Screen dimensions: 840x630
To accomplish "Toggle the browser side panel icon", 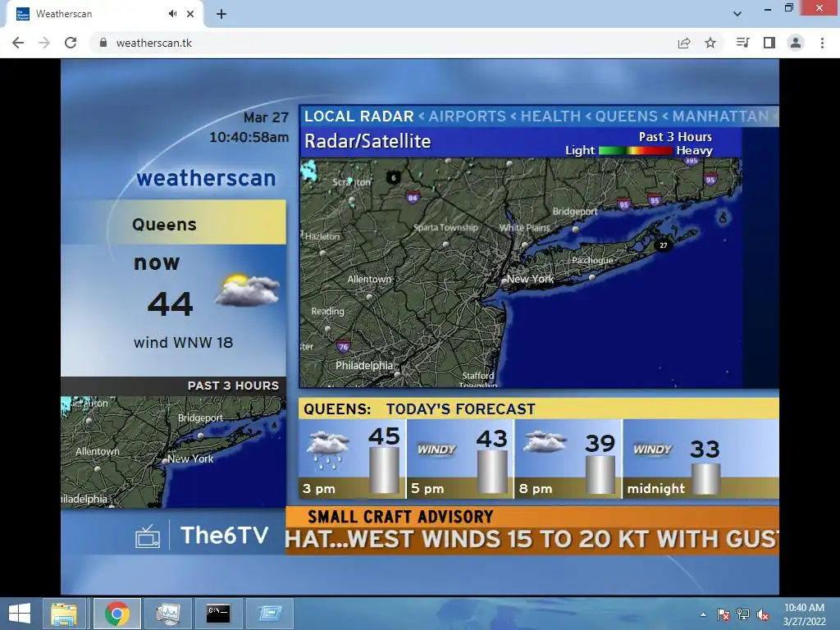I will (769, 43).
